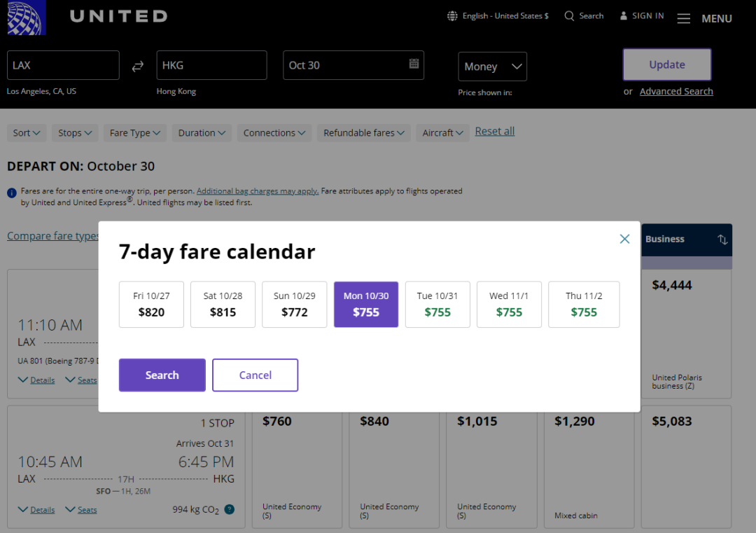The height and width of the screenshot is (533, 756).
Task: Follow the Advanced Search link
Action: tap(676, 92)
